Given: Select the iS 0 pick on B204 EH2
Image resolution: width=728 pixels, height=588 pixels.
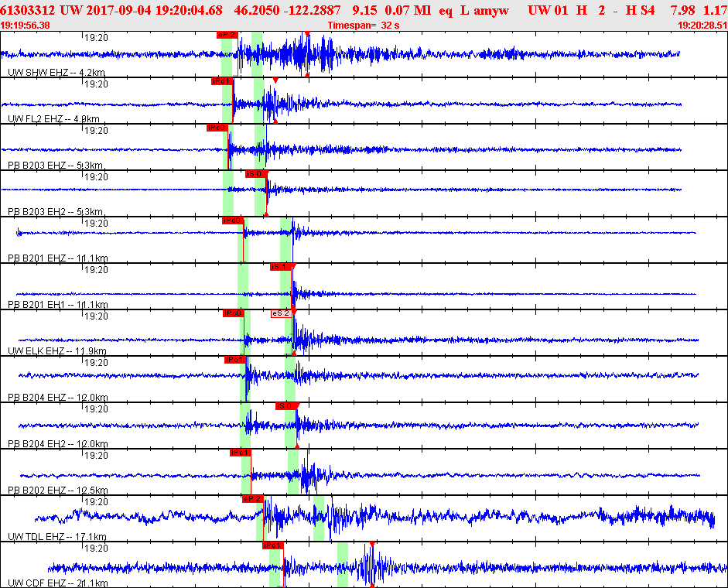Looking at the screenshot, I should (286, 406).
